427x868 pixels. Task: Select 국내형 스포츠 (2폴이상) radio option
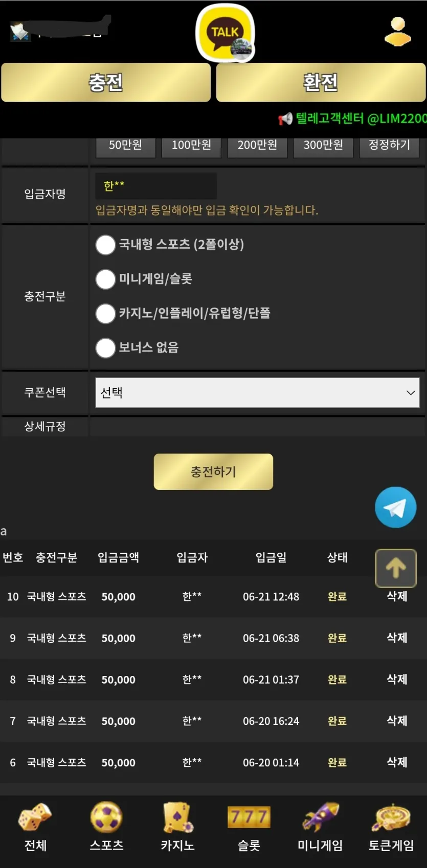pyautogui.click(x=105, y=245)
